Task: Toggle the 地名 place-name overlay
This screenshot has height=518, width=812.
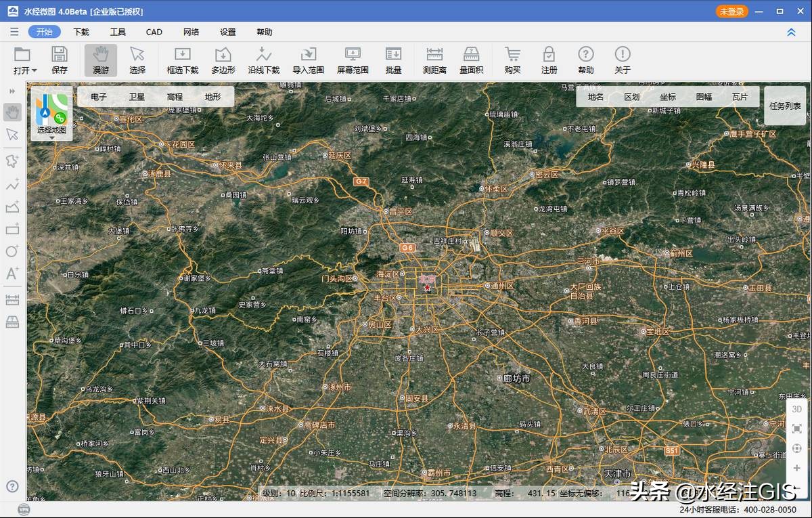Action: point(595,97)
